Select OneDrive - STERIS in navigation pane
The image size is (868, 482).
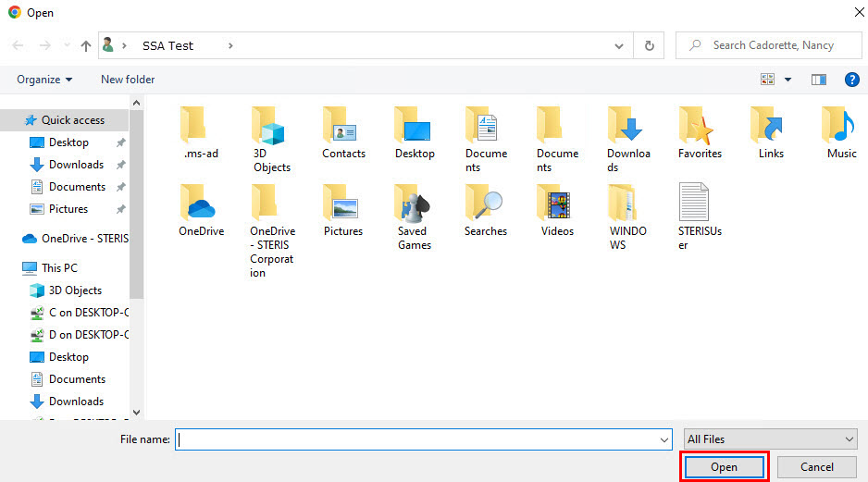click(x=75, y=239)
